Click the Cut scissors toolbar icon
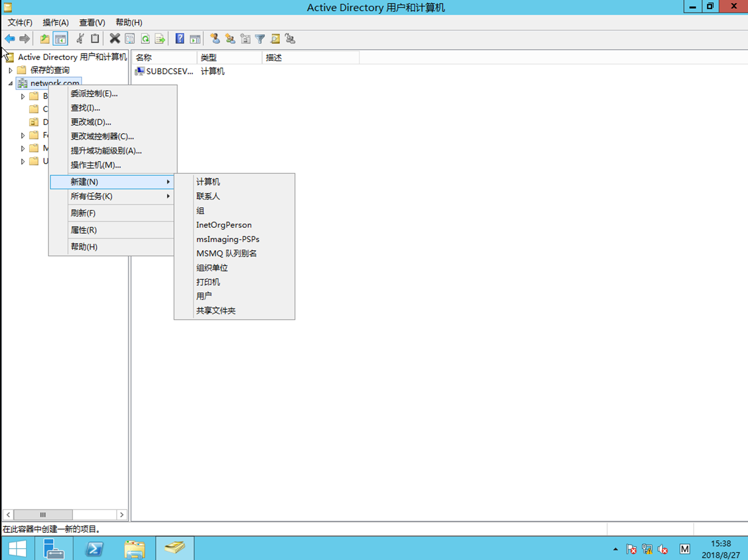748x560 pixels. (80, 39)
